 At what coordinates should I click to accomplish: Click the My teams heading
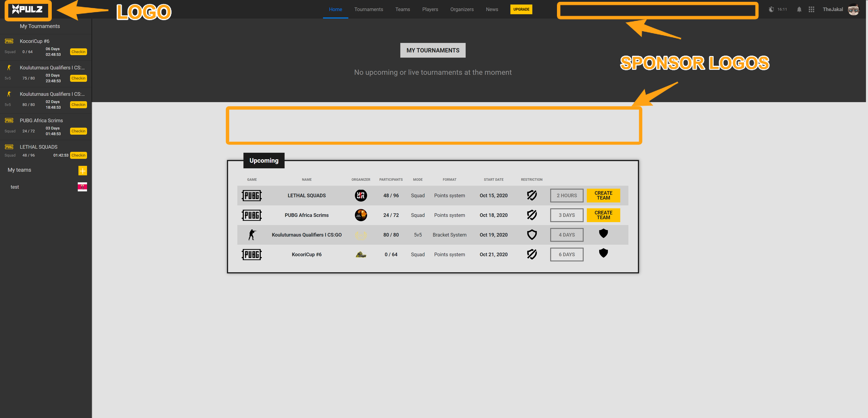click(19, 170)
